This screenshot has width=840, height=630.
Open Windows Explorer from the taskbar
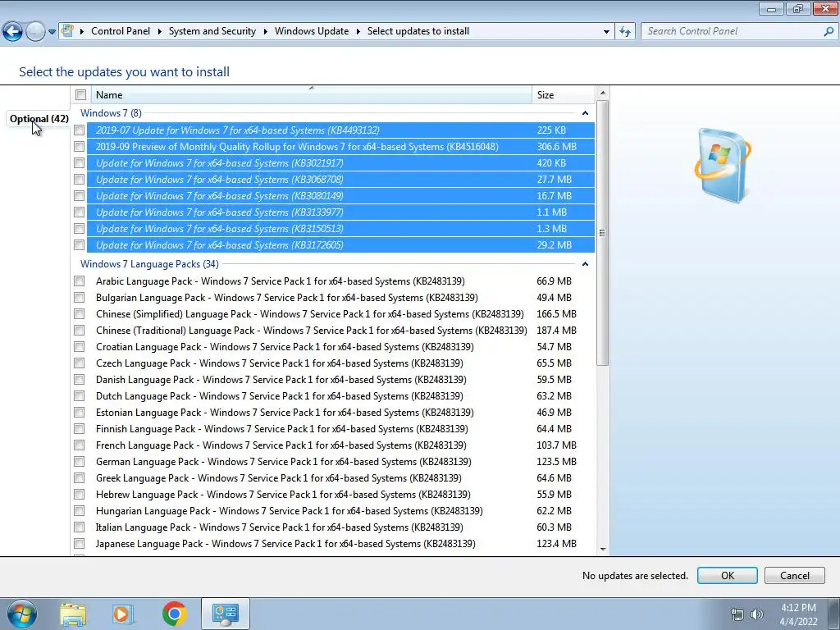click(73, 614)
